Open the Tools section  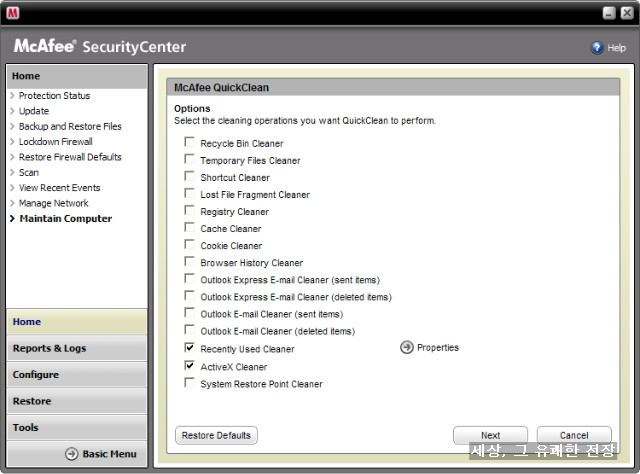(x=77, y=427)
